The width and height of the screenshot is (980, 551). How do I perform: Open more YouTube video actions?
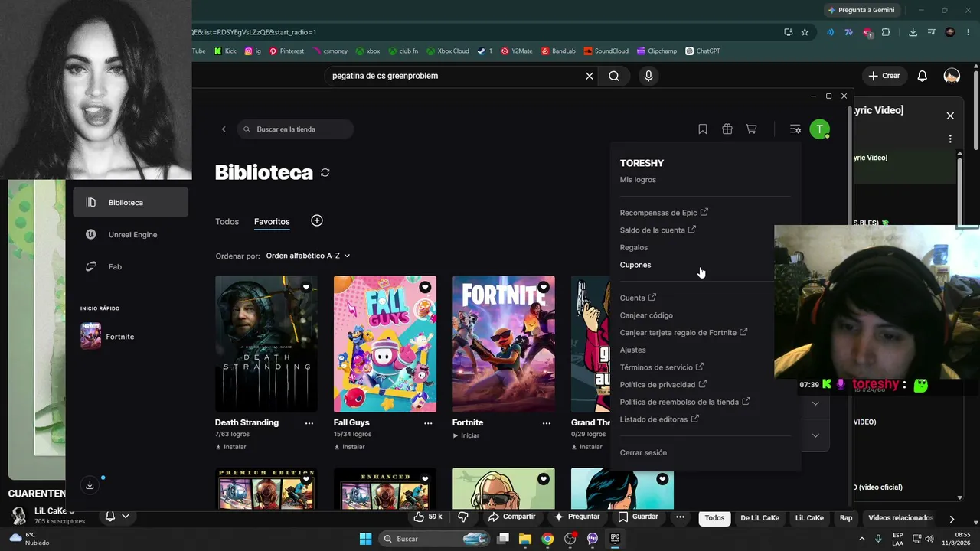[x=680, y=517]
